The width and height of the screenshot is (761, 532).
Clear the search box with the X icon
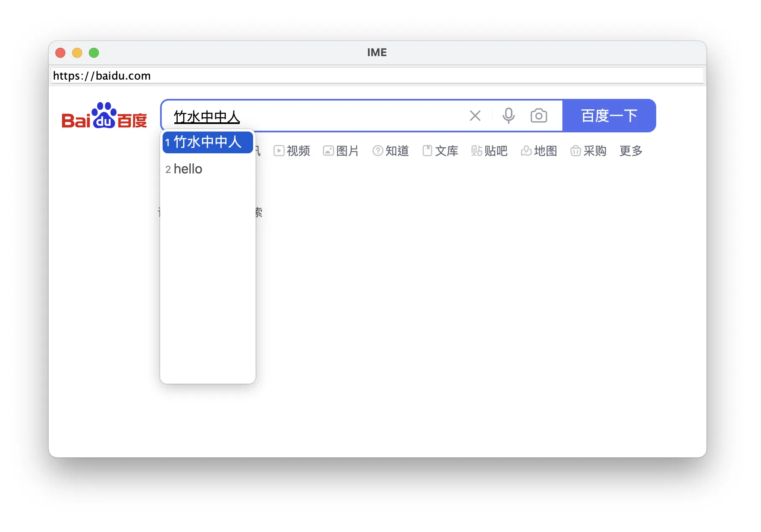pyautogui.click(x=475, y=116)
